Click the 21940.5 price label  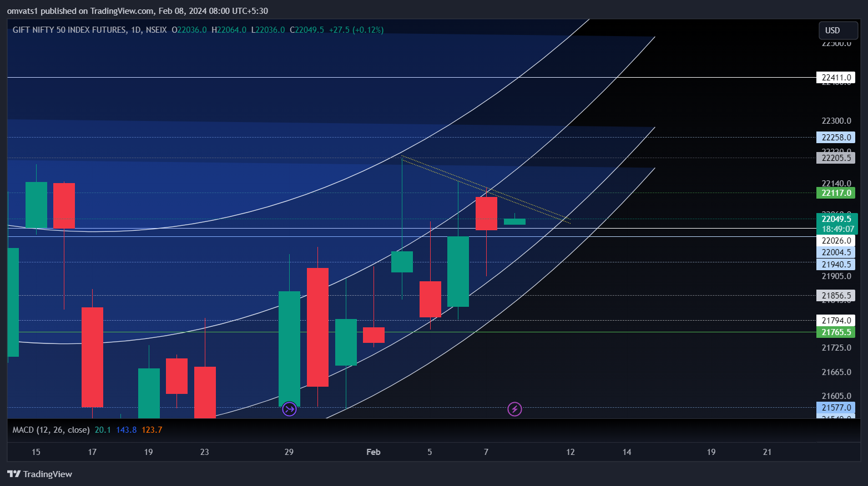click(836, 265)
